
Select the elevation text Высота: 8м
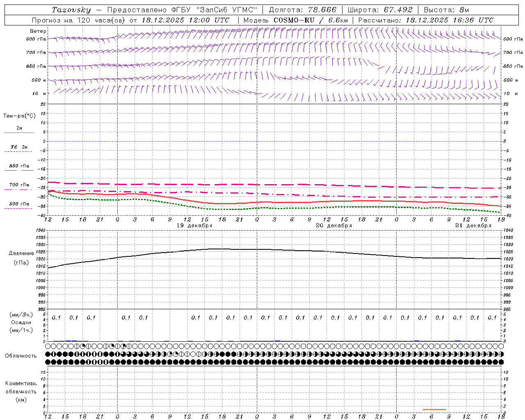[446, 10]
